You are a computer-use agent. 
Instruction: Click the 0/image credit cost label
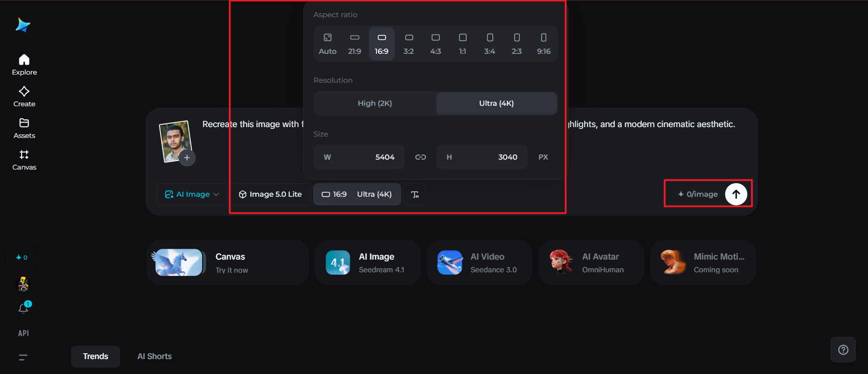[698, 194]
